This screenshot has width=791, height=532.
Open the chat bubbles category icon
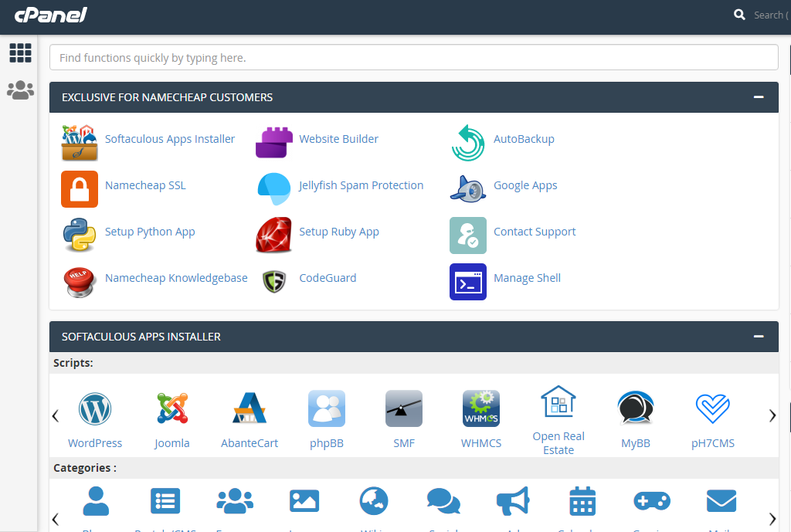coord(443,501)
